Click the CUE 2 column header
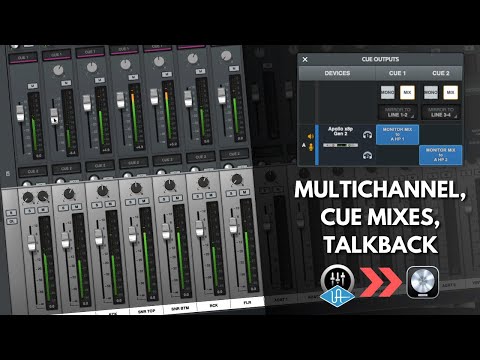This screenshot has height=360, width=480. (x=441, y=73)
